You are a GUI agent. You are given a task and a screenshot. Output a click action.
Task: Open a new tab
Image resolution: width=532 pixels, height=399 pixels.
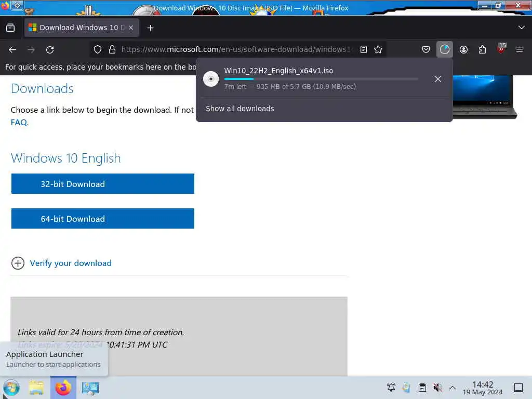150,28
